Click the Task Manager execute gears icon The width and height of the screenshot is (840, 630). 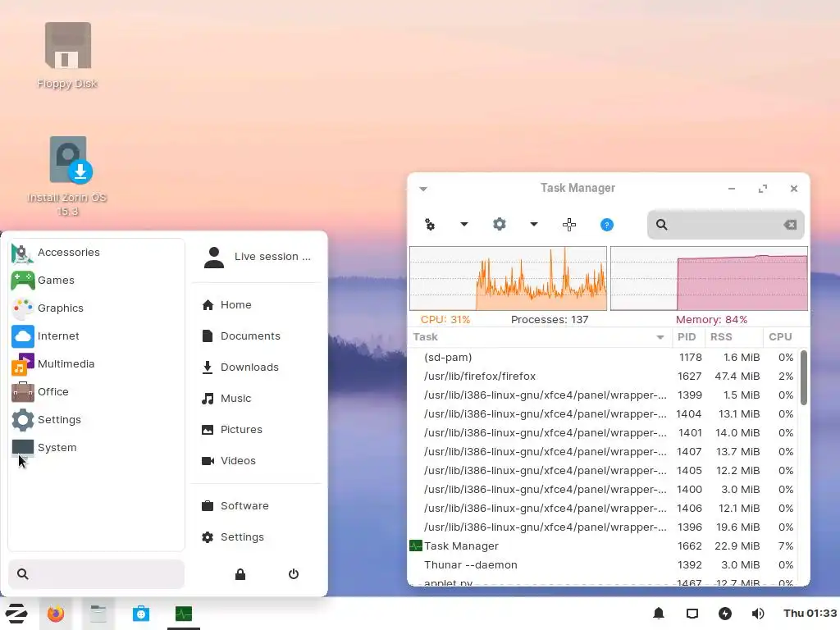coord(430,225)
